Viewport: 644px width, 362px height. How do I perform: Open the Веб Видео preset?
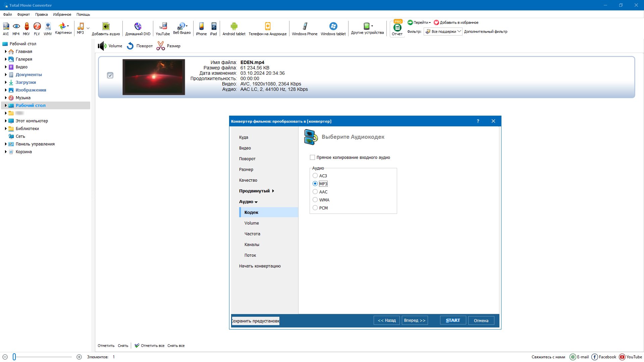[182, 28]
